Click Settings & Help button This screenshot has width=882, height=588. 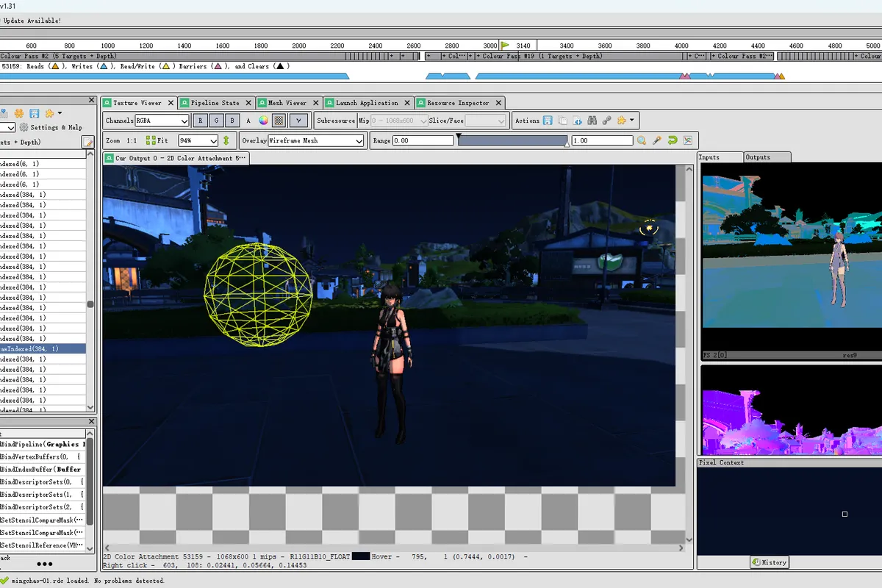50,128
